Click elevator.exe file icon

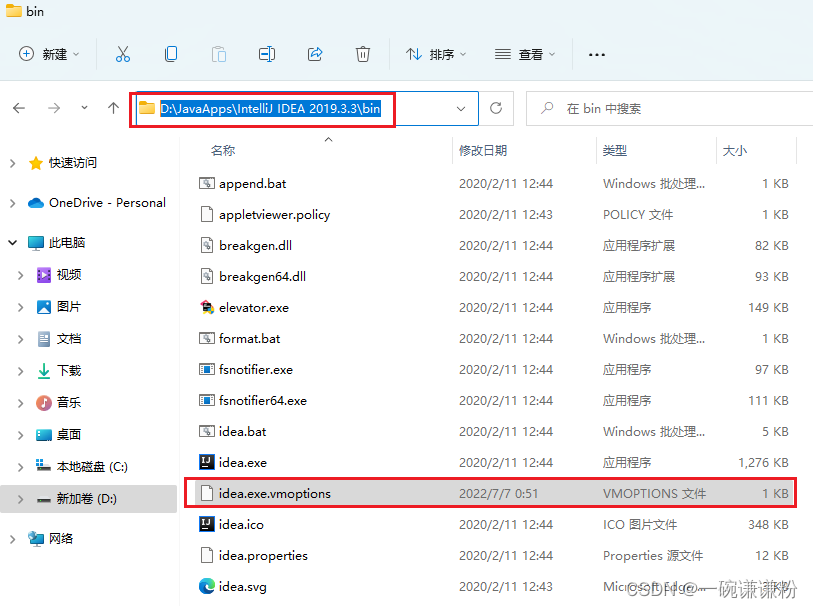coord(207,307)
